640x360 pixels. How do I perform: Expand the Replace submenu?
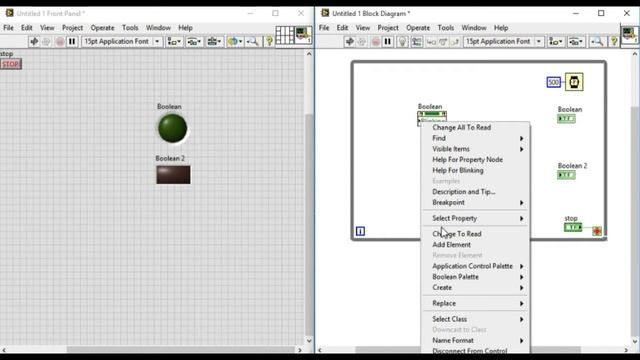point(476,303)
